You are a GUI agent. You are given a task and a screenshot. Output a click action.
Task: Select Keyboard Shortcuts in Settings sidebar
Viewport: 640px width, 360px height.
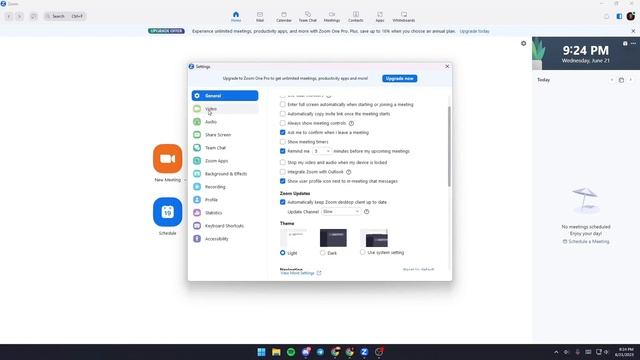tap(225, 226)
